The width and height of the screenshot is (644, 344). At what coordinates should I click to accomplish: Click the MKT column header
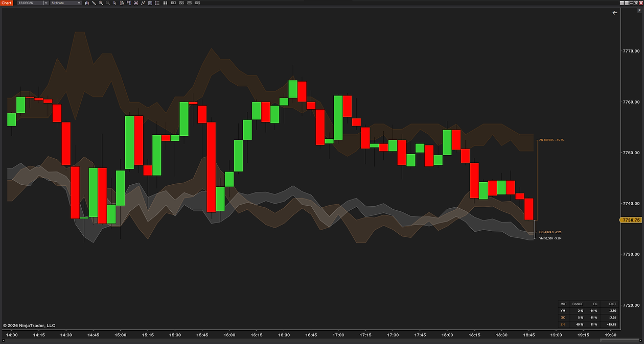[564, 304]
